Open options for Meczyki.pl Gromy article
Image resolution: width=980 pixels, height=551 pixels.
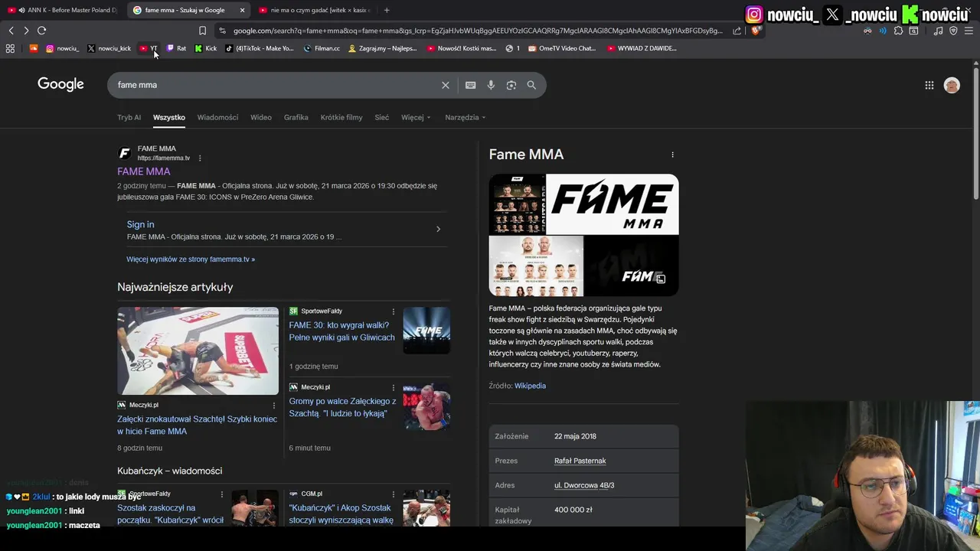(394, 387)
